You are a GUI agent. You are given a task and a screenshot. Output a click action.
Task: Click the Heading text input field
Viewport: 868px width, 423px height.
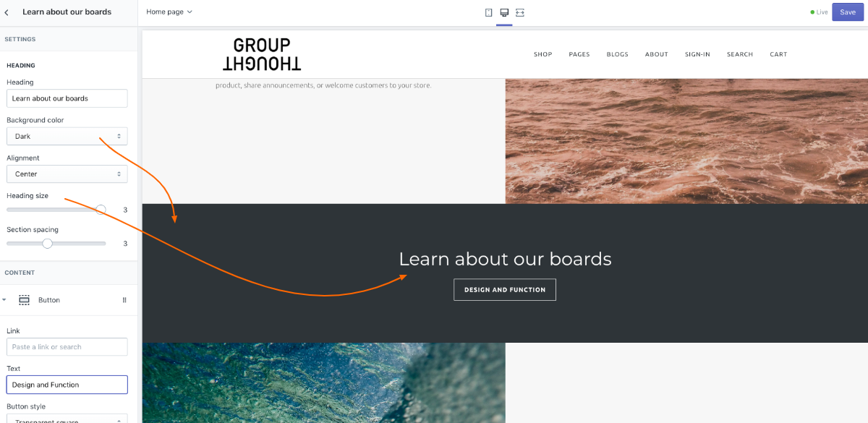[x=67, y=98]
